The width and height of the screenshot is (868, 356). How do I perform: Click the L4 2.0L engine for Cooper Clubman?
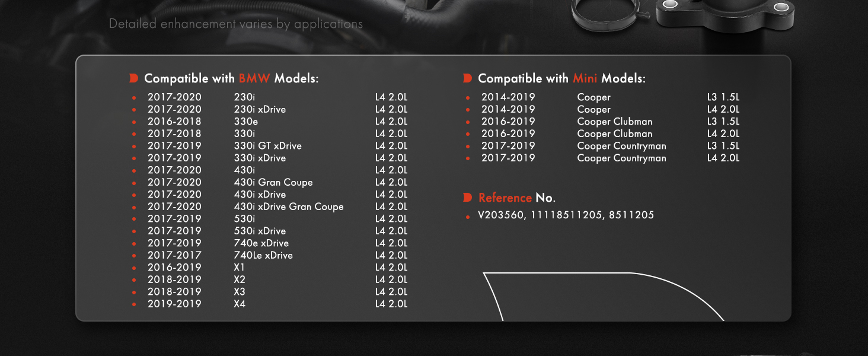723,133
